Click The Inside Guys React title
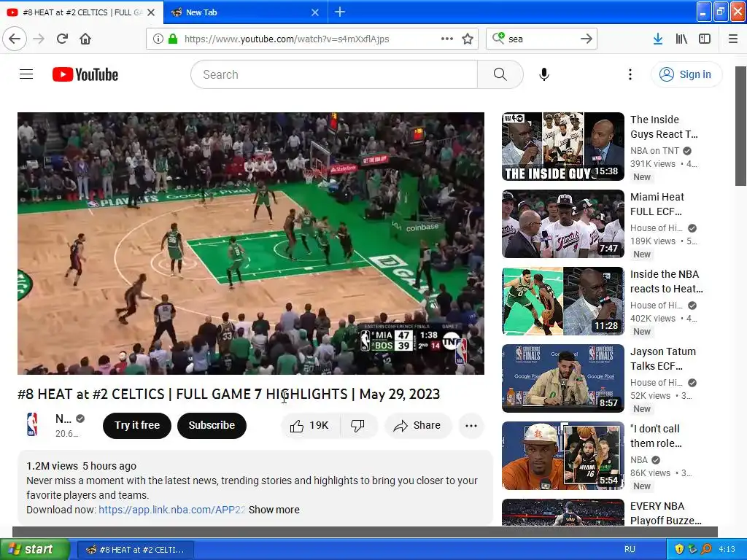This screenshot has width=747, height=560. 664,127
